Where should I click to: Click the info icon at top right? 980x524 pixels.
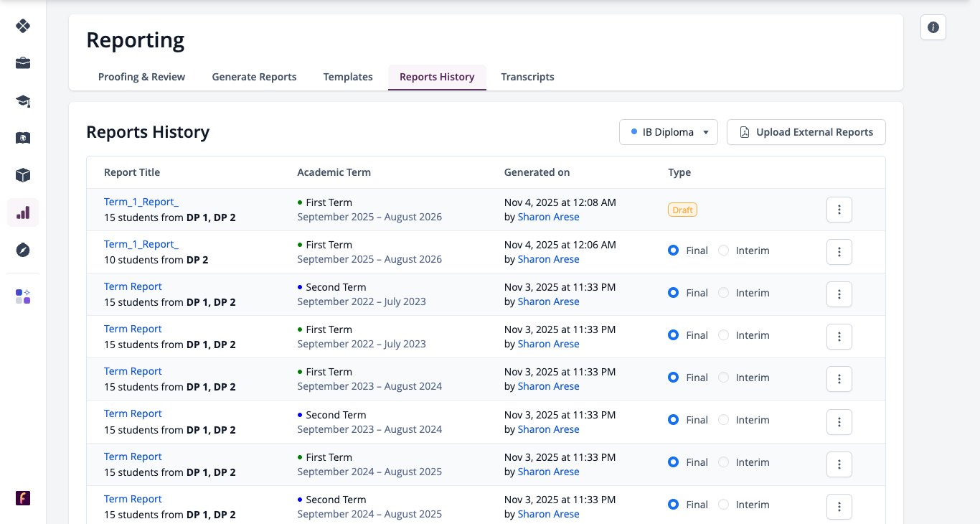[933, 27]
